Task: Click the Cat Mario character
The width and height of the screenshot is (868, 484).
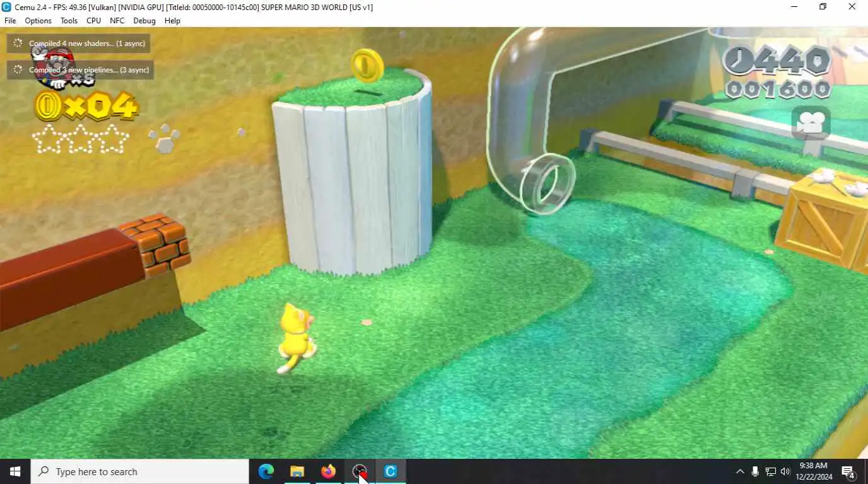Action: [x=296, y=338]
